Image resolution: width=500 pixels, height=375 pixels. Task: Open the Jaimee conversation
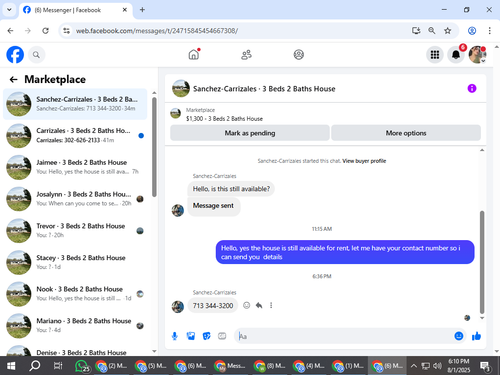click(75, 167)
